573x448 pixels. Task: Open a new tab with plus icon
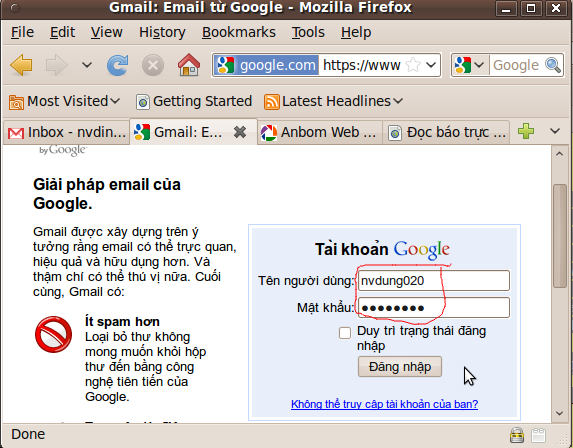pyautogui.click(x=526, y=131)
